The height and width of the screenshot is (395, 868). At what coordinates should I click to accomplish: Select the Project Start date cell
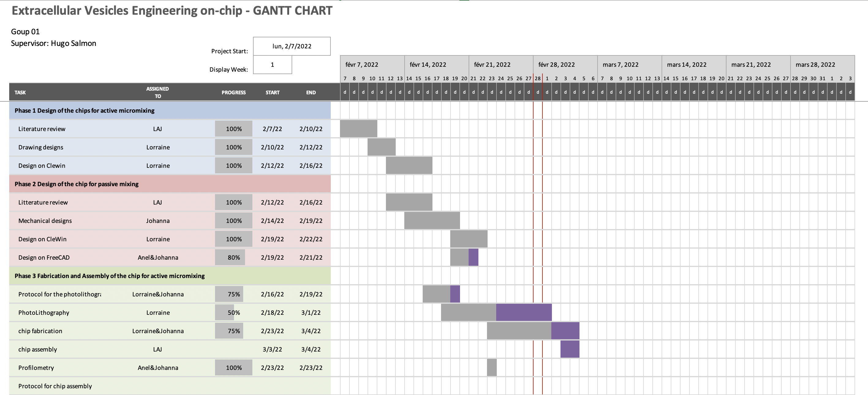292,46
